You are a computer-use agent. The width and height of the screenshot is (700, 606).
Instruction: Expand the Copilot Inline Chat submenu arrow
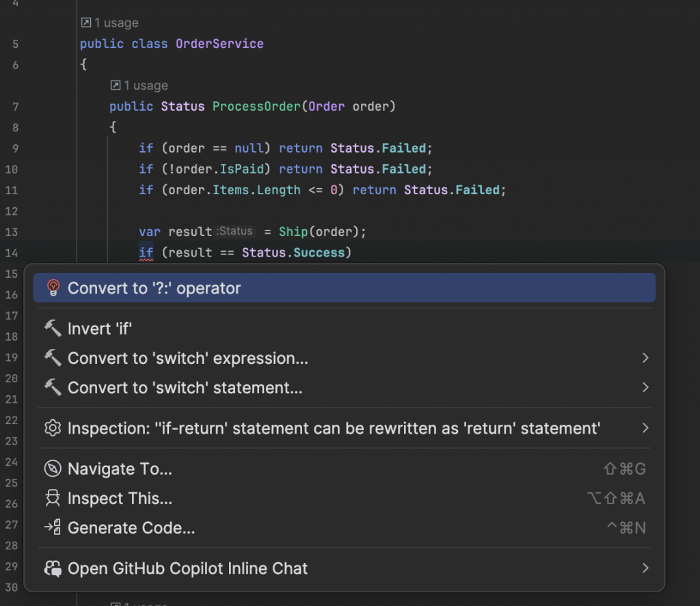coord(645,568)
